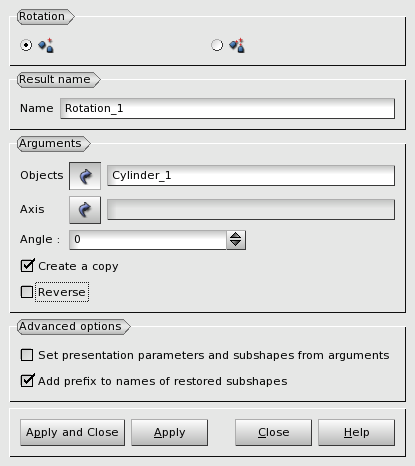415x466 pixels.
Task: Enable the Reverse checkbox
Action: tap(27, 292)
